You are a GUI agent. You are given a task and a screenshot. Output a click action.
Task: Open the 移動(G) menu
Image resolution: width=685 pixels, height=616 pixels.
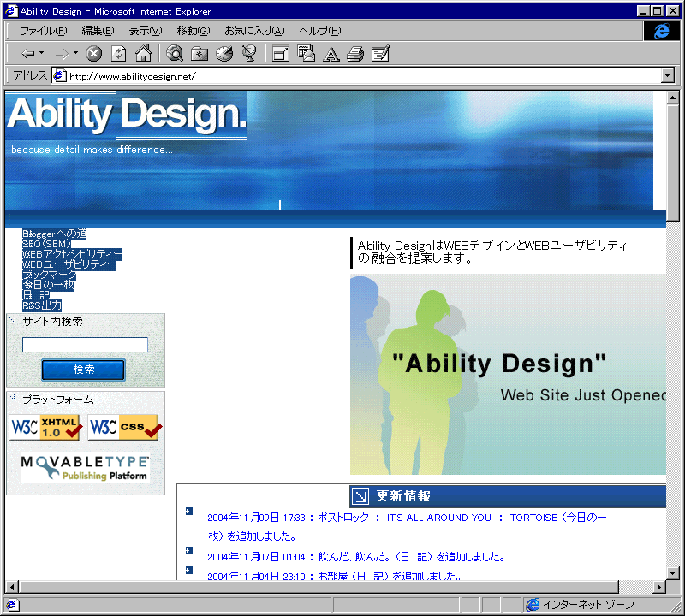pos(194,31)
